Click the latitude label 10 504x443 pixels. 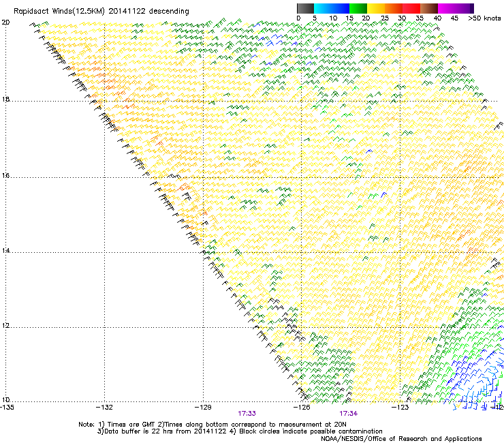point(5,400)
